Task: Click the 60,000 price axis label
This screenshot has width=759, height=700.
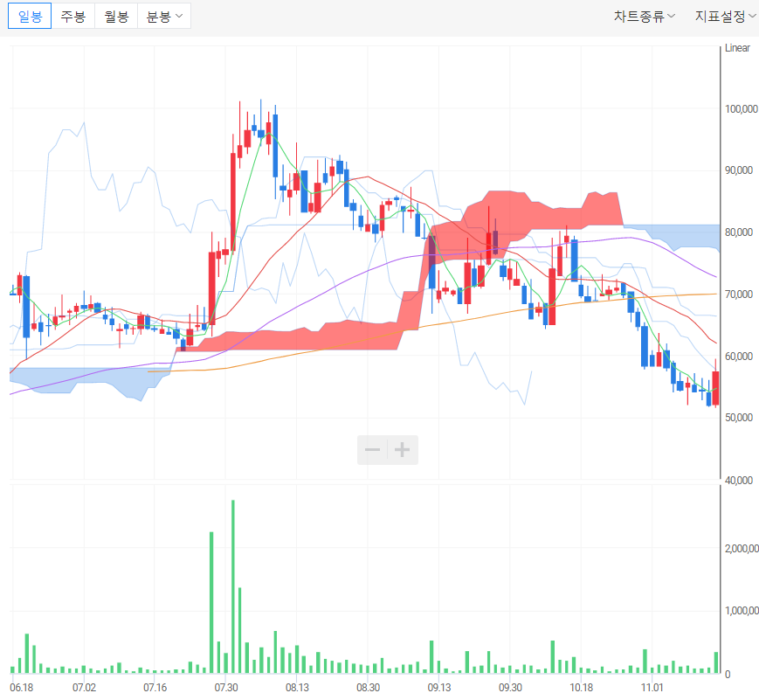Action: pyautogui.click(x=739, y=357)
